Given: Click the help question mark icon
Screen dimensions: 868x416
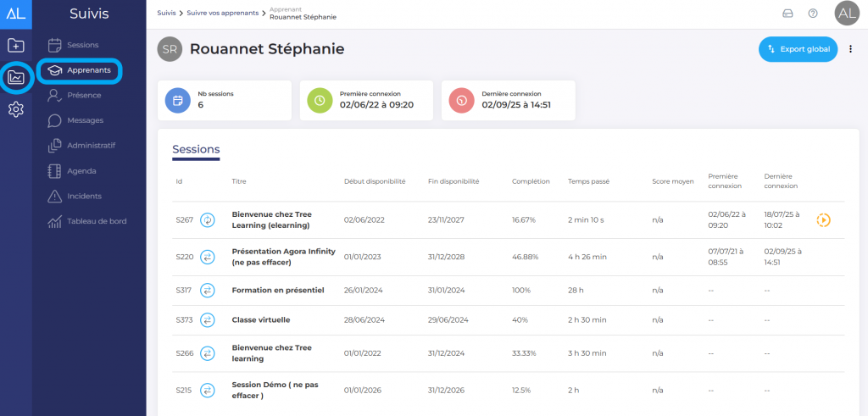Looking at the screenshot, I should pos(813,14).
